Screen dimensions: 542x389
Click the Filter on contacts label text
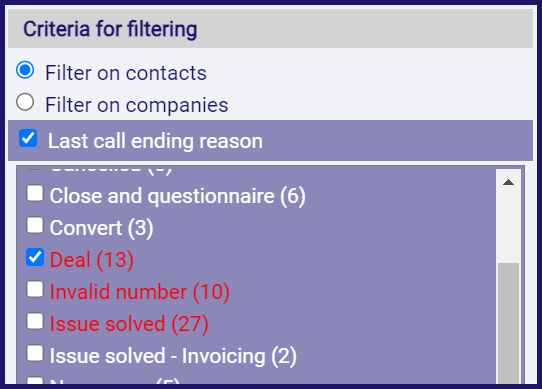pos(126,73)
